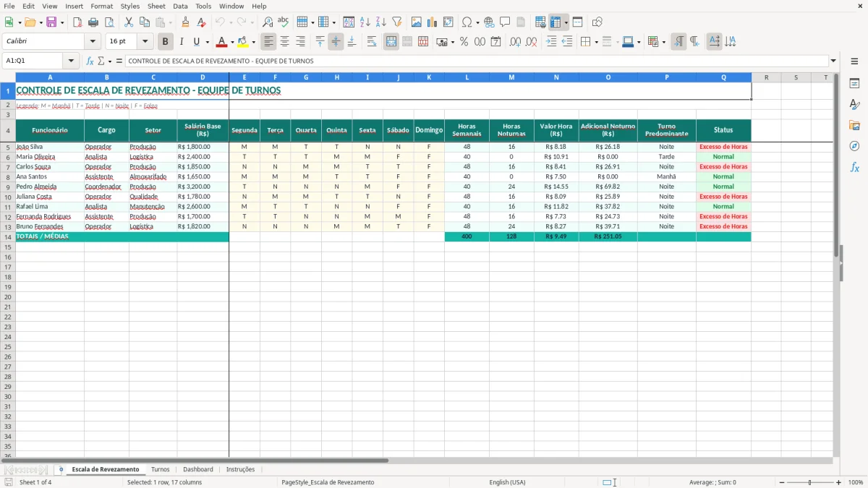868x488 pixels.
Task: Toggle Bold formatting
Action: coord(165,42)
